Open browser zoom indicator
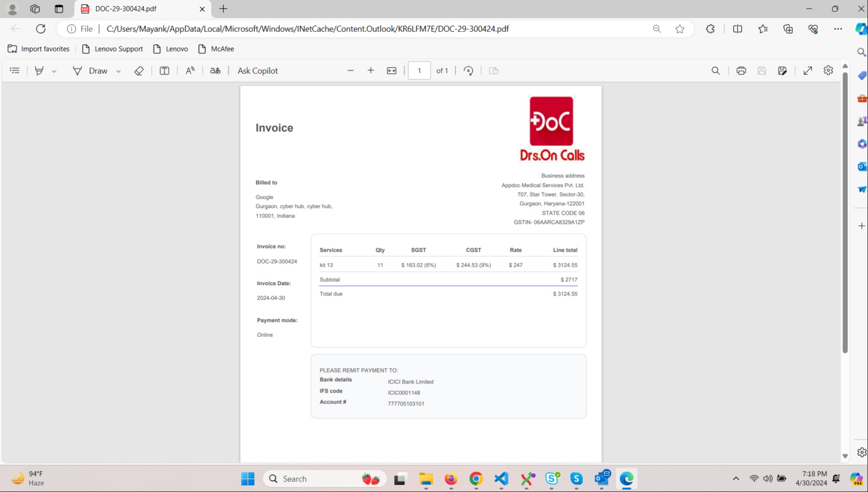This screenshot has width=868, height=492. point(657,29)
